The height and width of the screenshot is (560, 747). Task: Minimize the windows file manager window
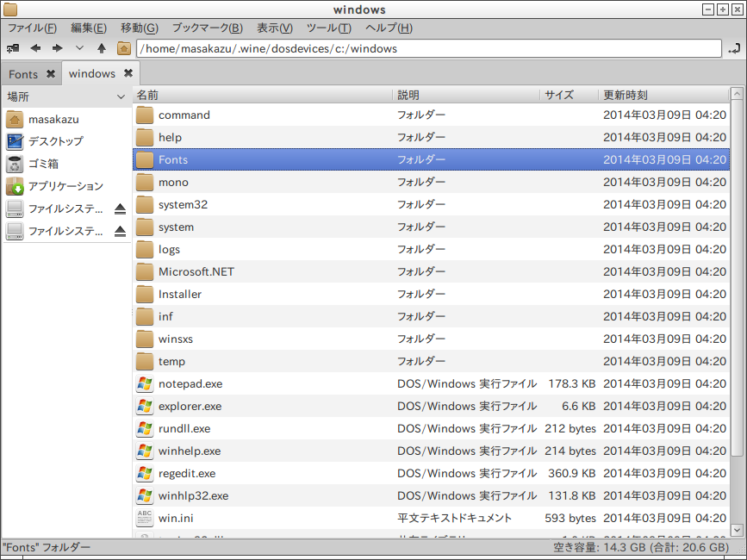point(708,9)
